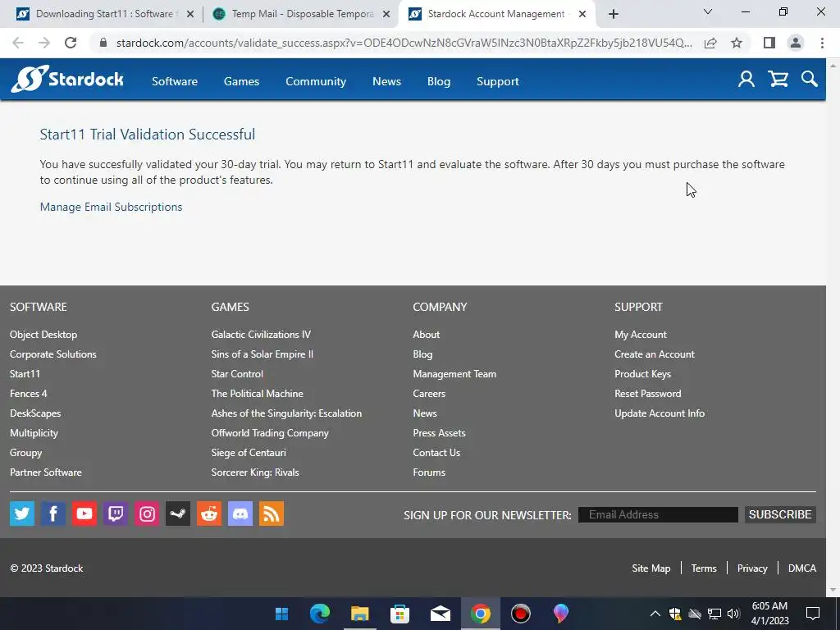The image size is (840, 630).
Task: Open the Software menu in navigation
Action: (x=175, y=81)
